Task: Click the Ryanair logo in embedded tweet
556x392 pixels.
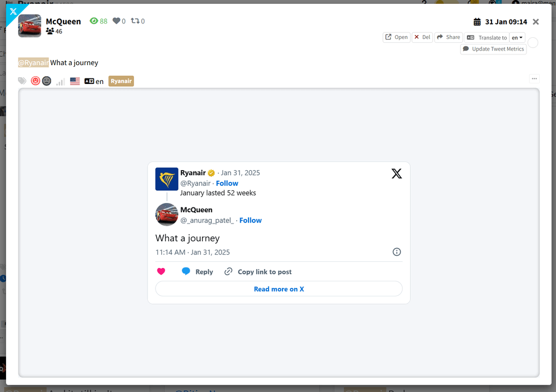Action: click(167, 179)
